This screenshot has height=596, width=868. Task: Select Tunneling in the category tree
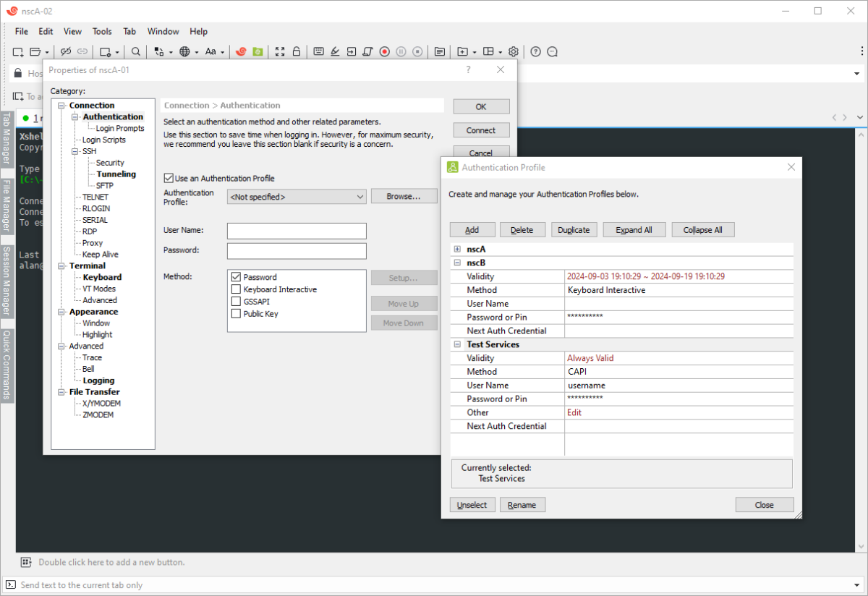(x=116, y=174)
